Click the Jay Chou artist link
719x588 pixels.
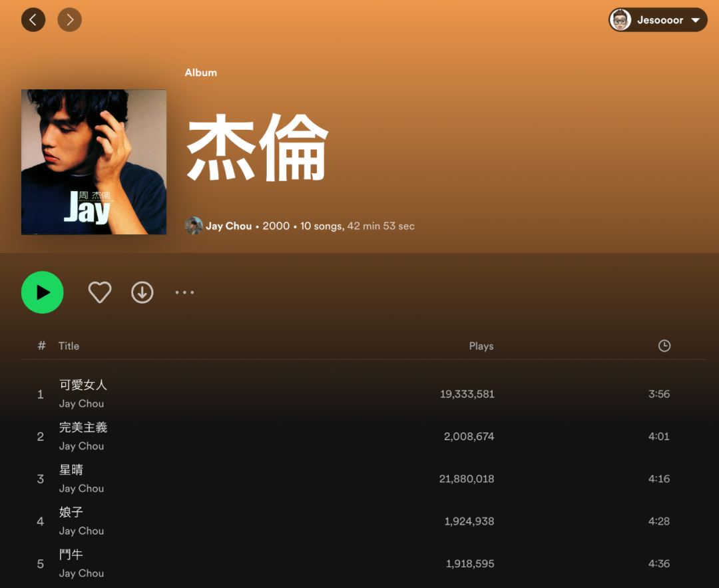[228, 226]
